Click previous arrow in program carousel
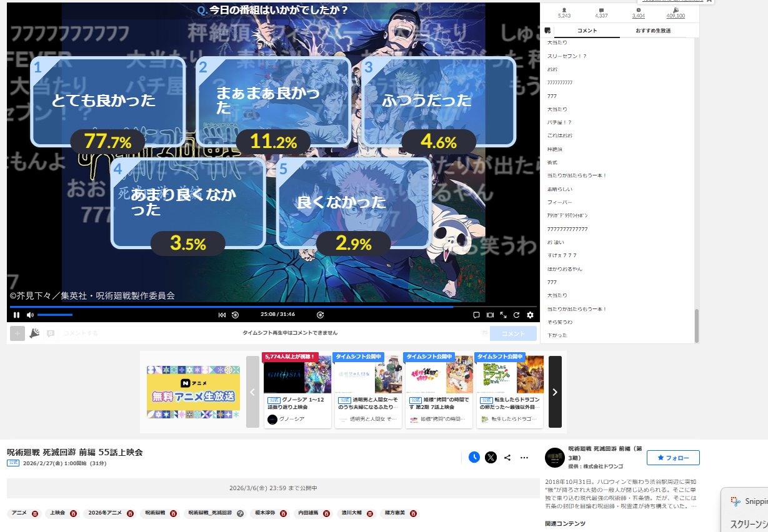The image size is (768, 532). (252, 392)
